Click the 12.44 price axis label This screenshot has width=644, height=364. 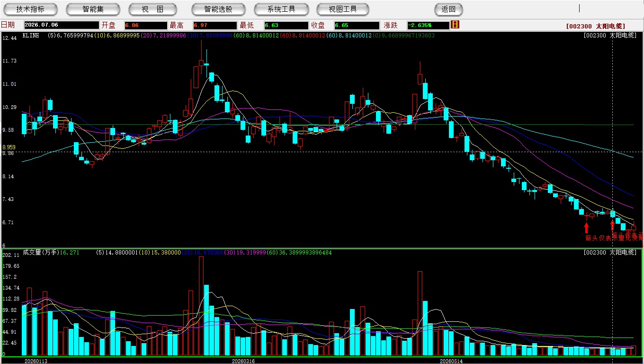[9, 38]
